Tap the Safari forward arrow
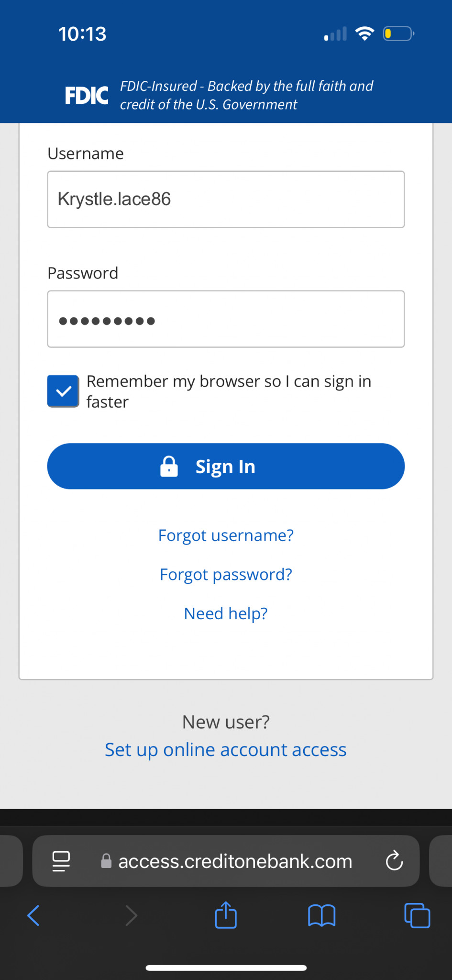The image size is (452, 980). tap(131, 915)
